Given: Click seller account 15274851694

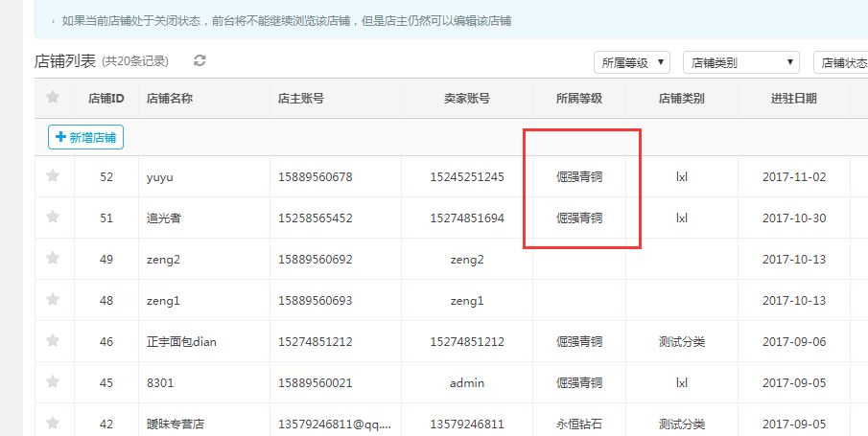Looking at the screenshot, I should [467, 218].
